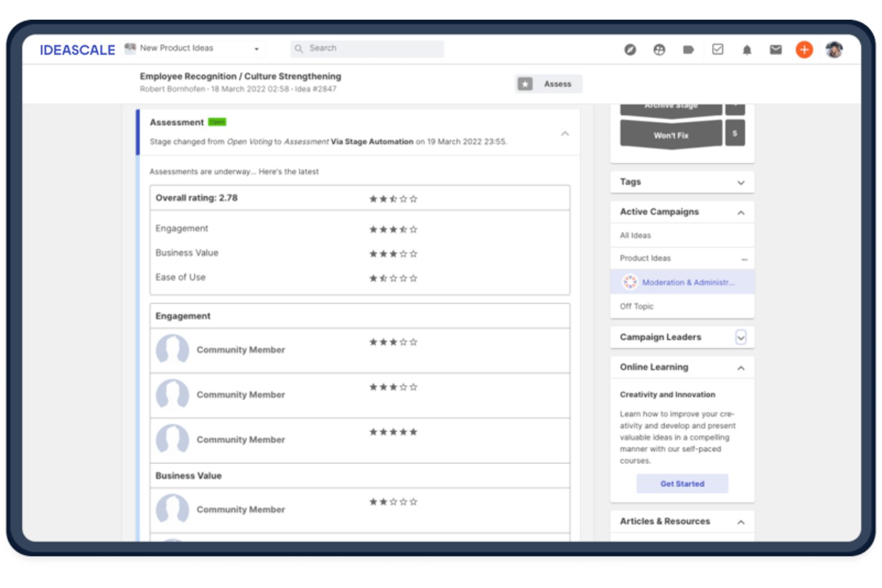882x588 pixels.
Task: Click the idea title Employee Recognition / Culture Strengthening
Action: 241,76
